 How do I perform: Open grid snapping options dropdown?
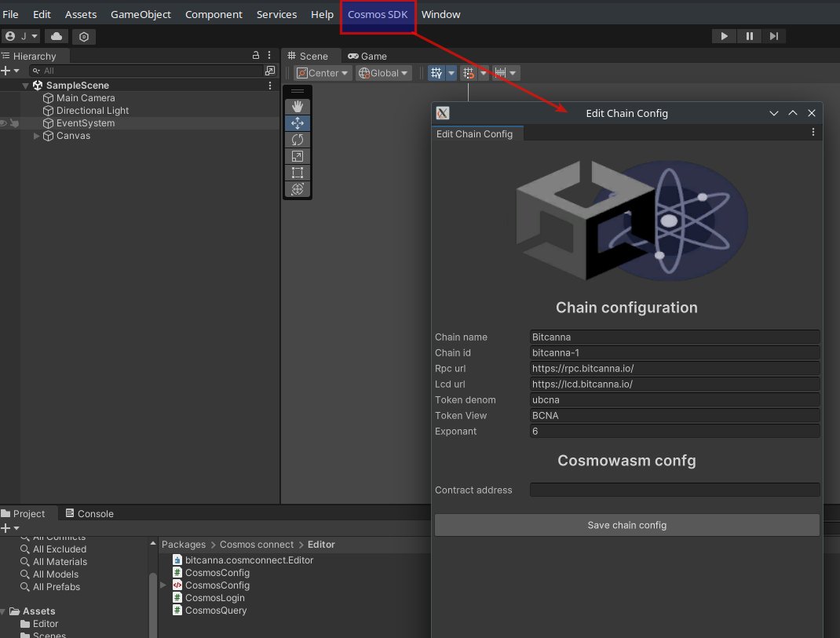coord(484,73)
